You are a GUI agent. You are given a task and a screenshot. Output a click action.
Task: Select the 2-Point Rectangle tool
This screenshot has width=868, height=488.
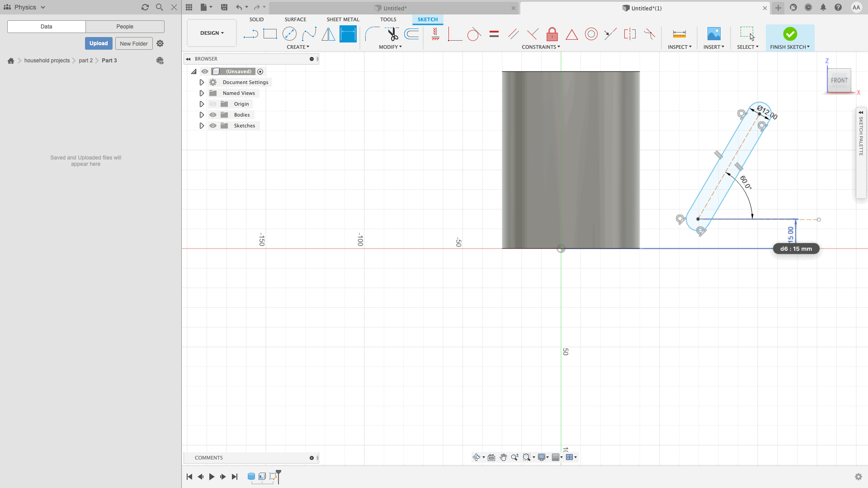(270, 34)
